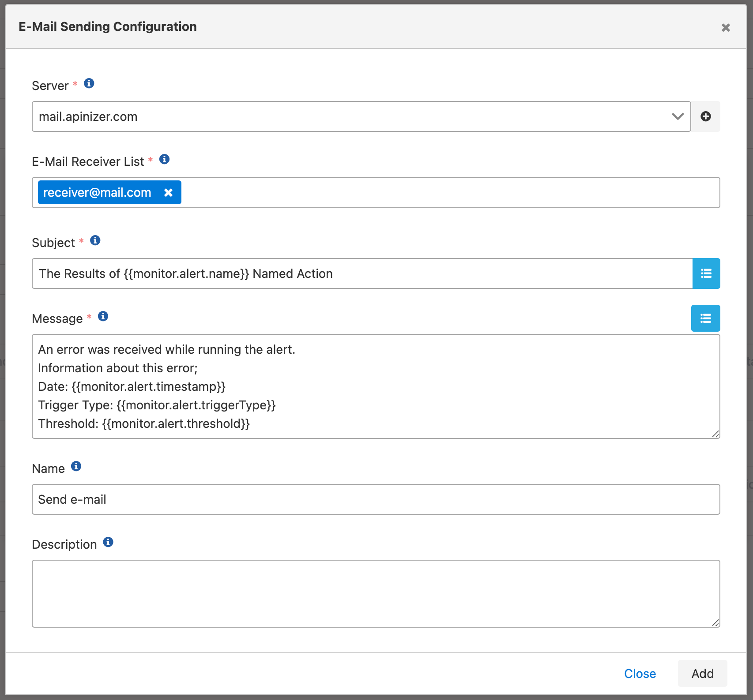Click the info icon next to Name

point(76,466)
